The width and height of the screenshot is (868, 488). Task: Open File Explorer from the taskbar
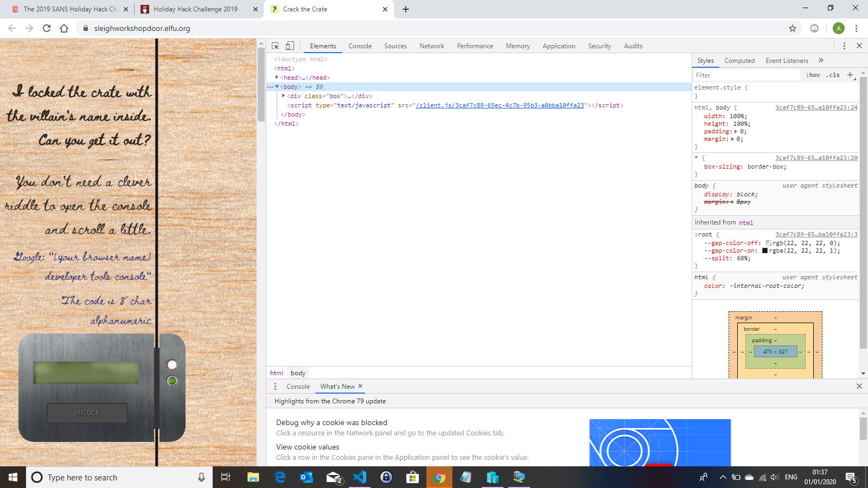click(x=253, y=477)
